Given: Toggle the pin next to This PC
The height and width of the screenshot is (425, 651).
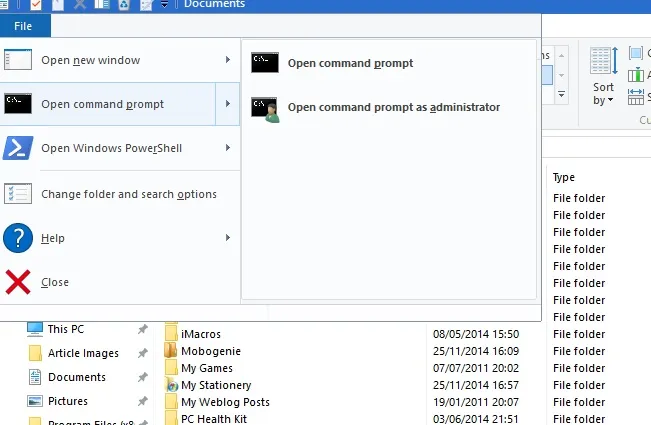Looking at the screenshot, I should point(142,329).
